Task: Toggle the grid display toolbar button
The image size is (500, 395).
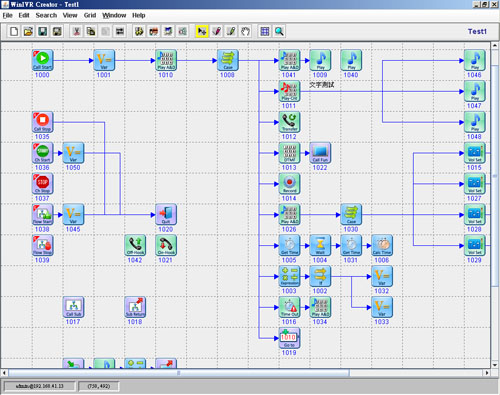Action: (265, 31)
